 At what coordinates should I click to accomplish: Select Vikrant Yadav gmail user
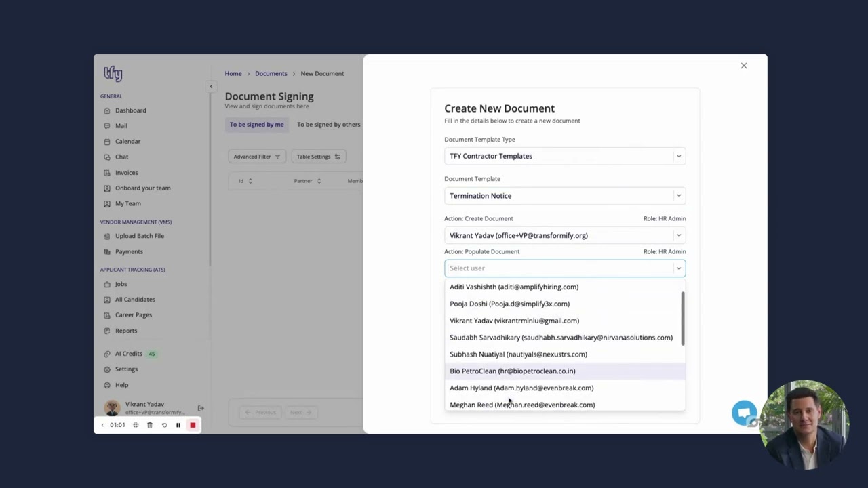point(565,321)
